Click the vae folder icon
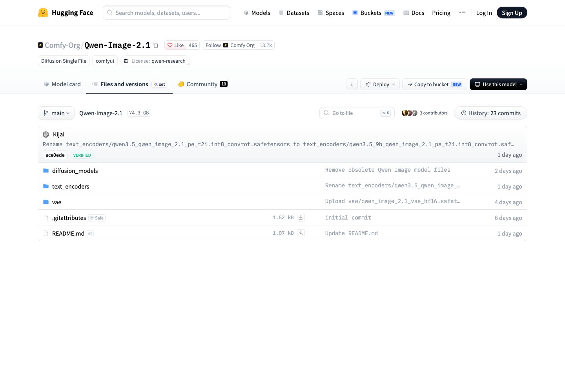The image size is (565, 392). [x=46, y=202]
